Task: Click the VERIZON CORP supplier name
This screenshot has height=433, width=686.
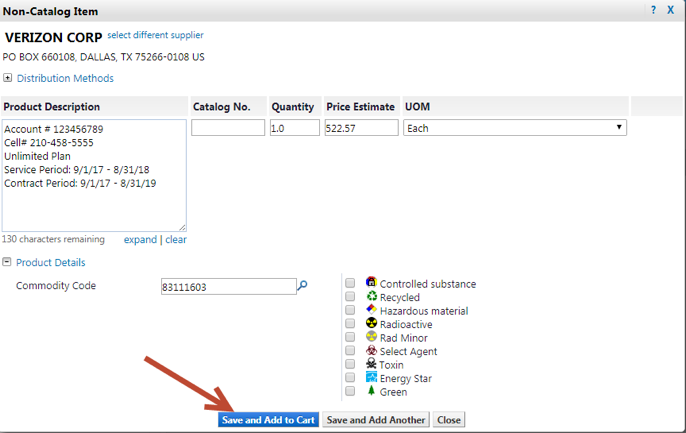Action: click(53, 38)
